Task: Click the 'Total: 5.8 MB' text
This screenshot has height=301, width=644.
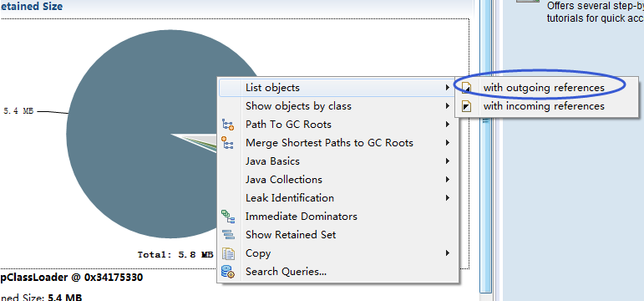Action: point(175,255)
